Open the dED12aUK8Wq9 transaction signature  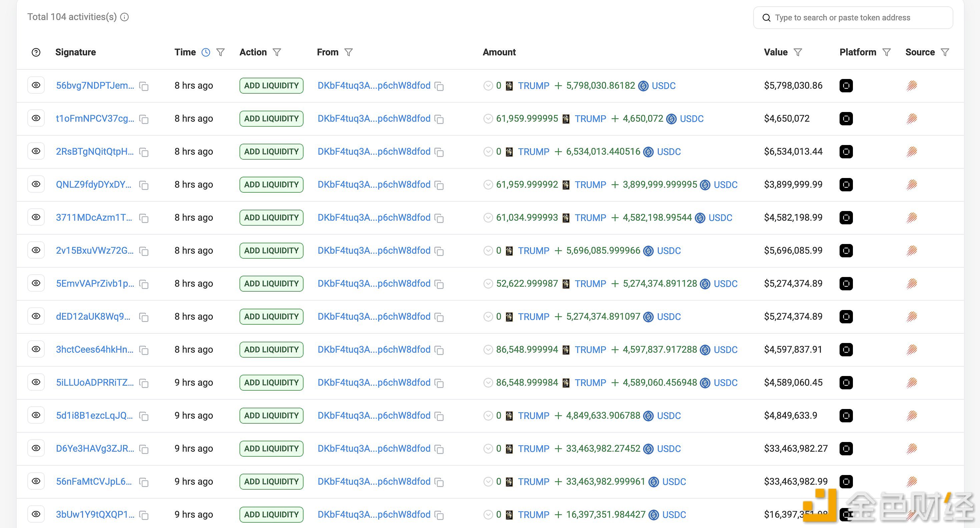(93, 316)
